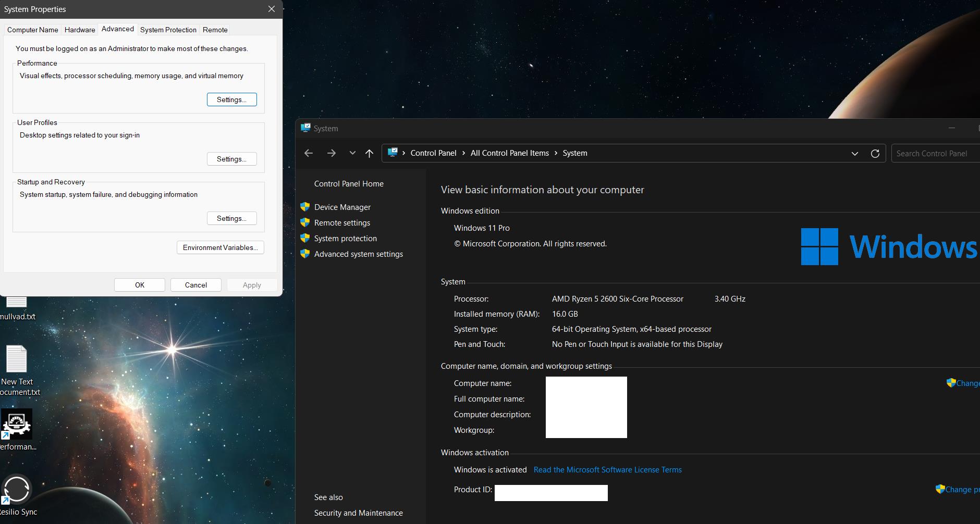
Task: Open Performance Monitor desktop shortcut
Action: click(17, 430)
